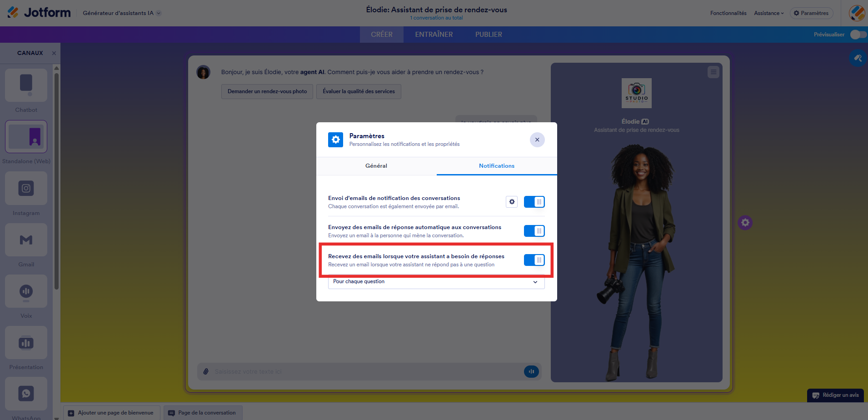Open the Gmail channel icon
The image size is (868, 420).
point(26,240)
